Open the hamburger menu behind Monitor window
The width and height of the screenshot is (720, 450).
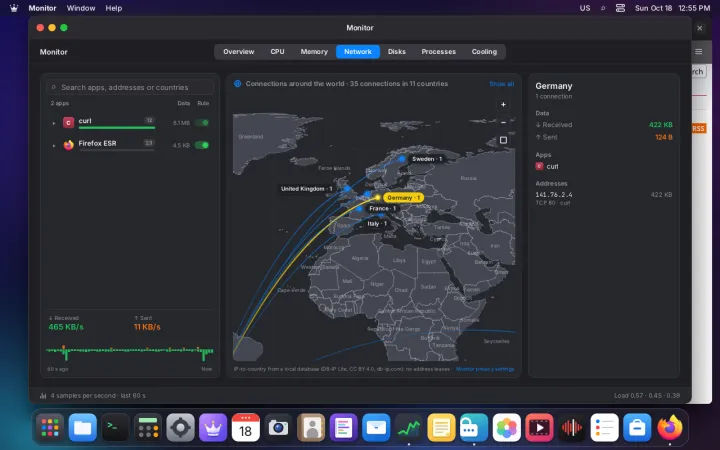click(698, 52)
